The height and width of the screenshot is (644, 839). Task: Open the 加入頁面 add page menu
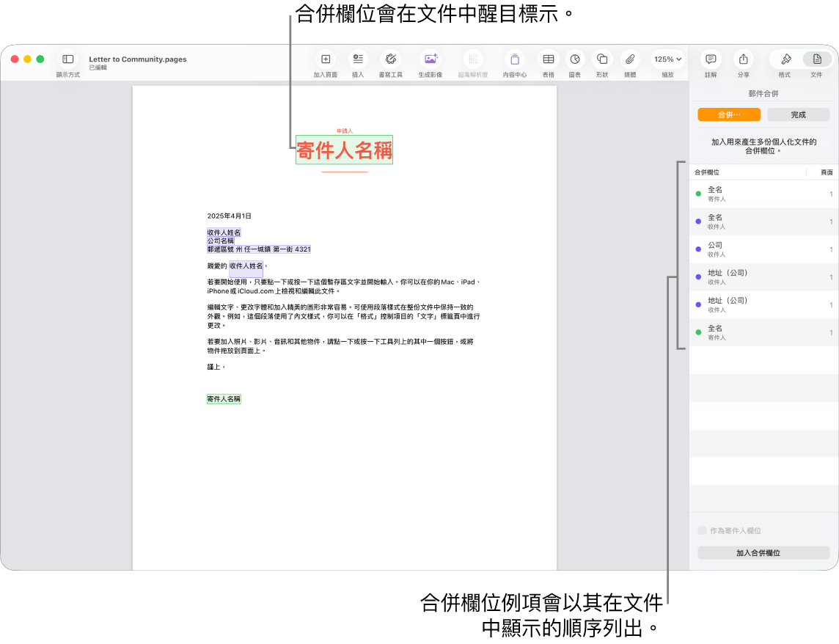click(x=326, y=60)
